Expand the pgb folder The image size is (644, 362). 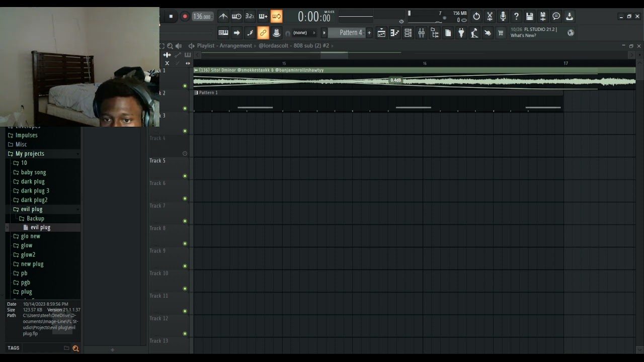(43, 283)
